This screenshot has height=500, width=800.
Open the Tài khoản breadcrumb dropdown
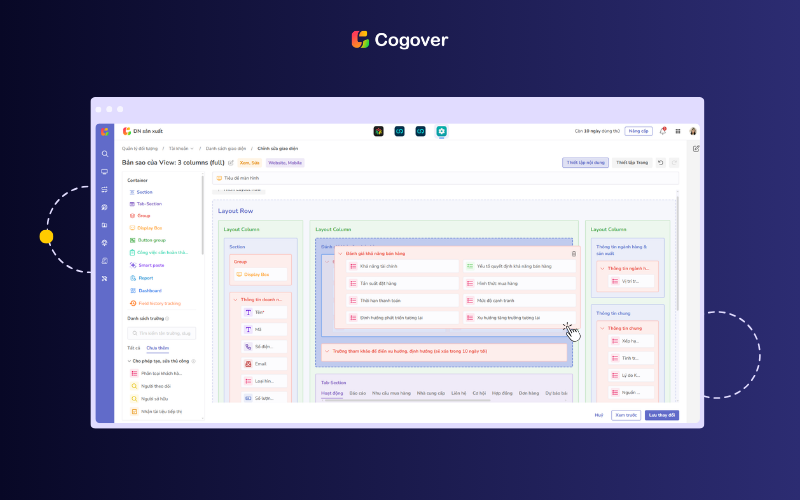tap(182, 148)
